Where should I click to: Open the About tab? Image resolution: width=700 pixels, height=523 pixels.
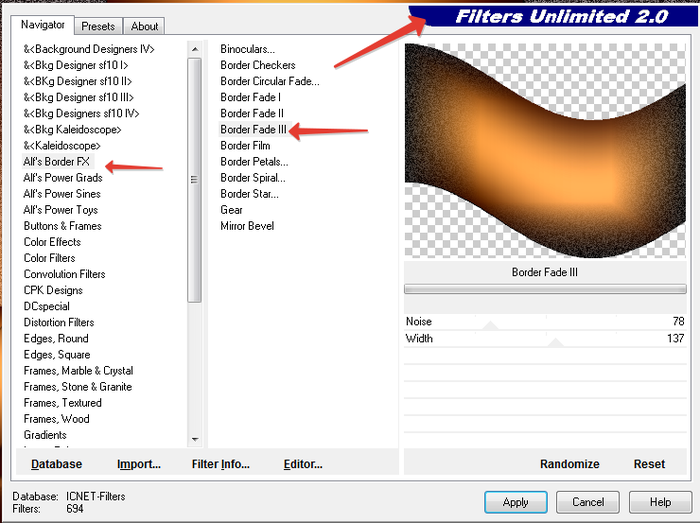(x=144, y=26)
